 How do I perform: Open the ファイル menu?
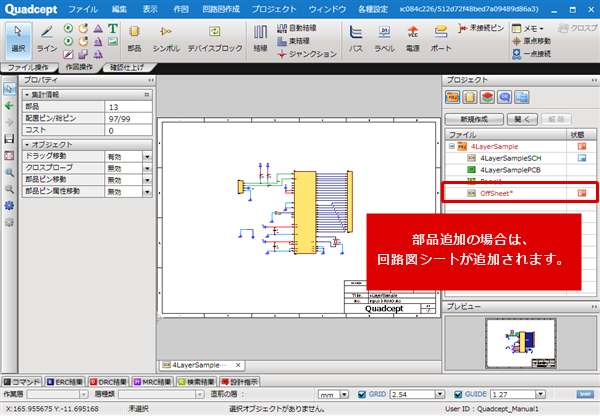(83, 9)
